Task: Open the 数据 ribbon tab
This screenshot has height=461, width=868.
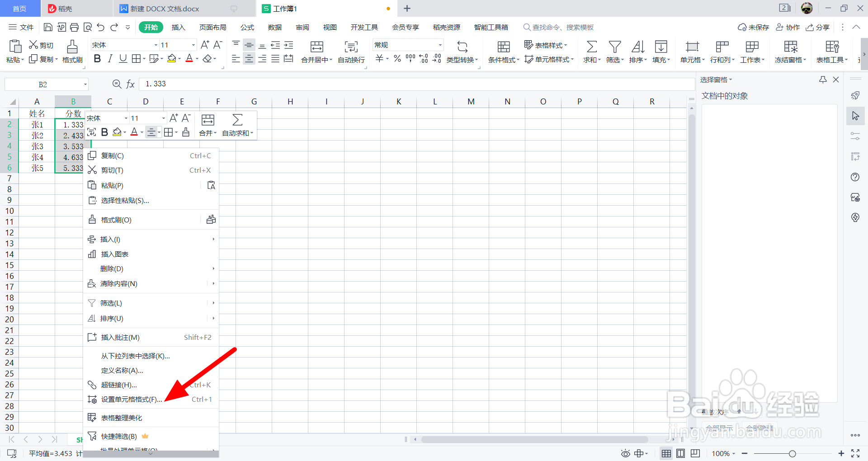Action: click(x=274, y=28)
